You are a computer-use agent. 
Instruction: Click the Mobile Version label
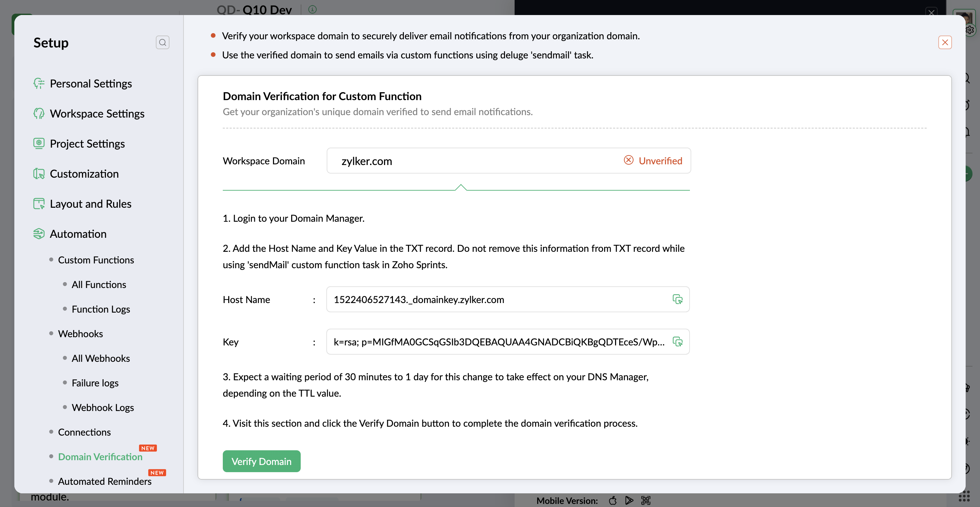(x=567, y=501)
